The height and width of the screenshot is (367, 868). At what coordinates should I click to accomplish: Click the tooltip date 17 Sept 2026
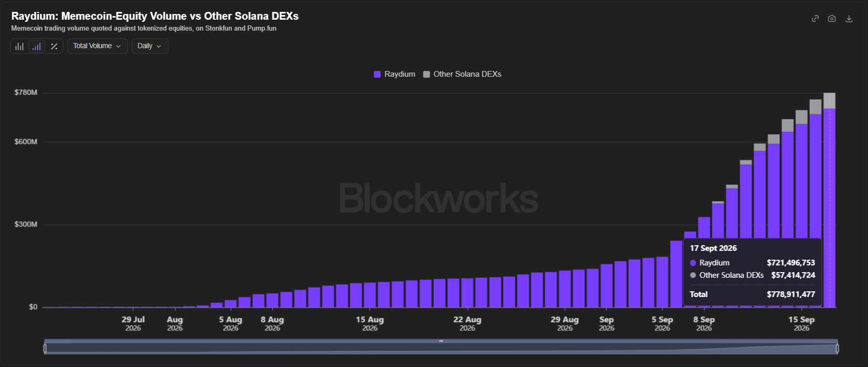(x=713, y=248)
